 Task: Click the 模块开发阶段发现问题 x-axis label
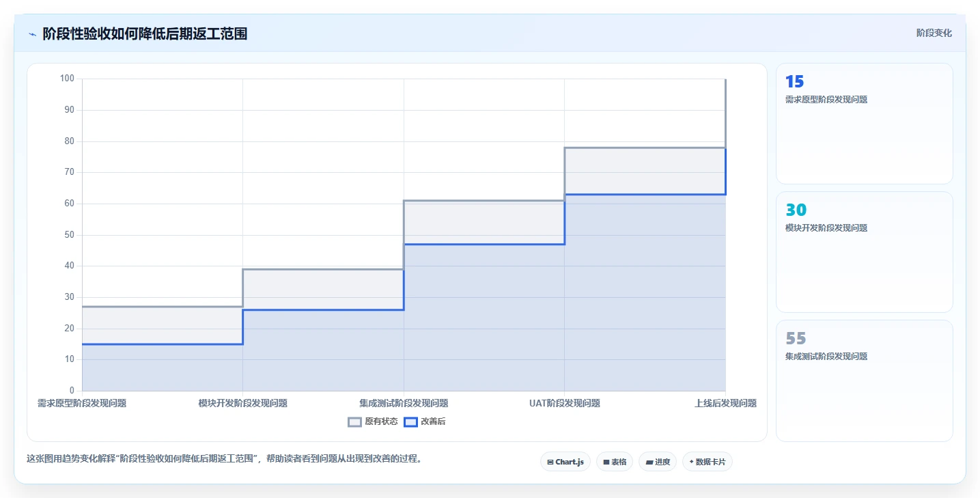pos(242,404)
